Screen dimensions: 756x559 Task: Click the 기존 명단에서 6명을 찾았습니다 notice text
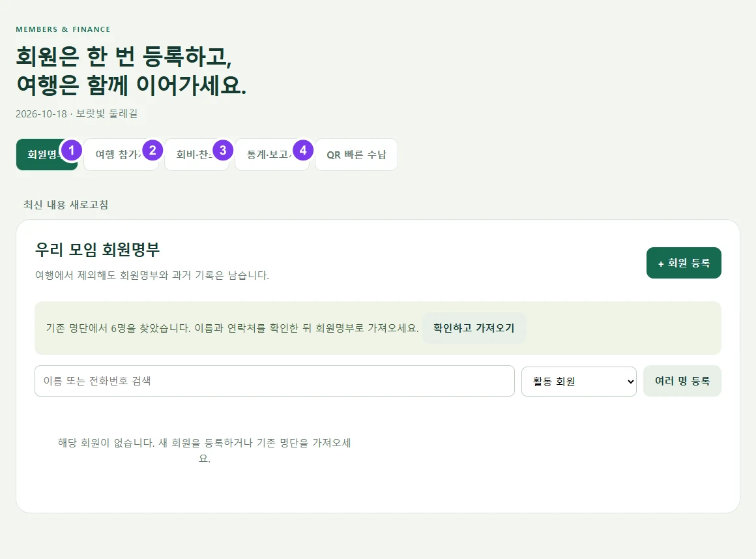233,328
